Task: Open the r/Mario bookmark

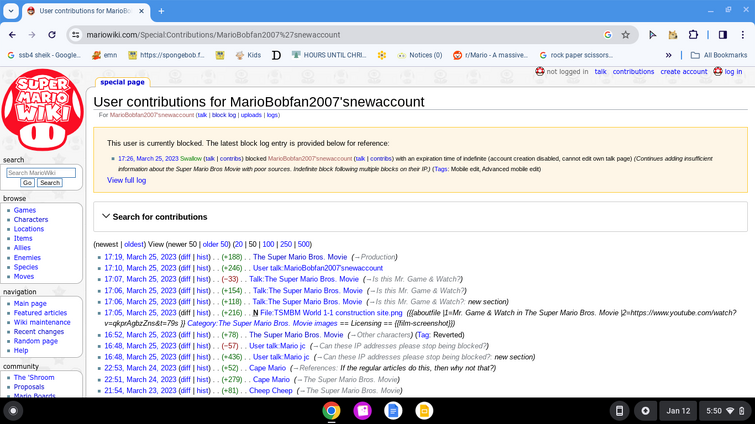Action: [491, 55]
